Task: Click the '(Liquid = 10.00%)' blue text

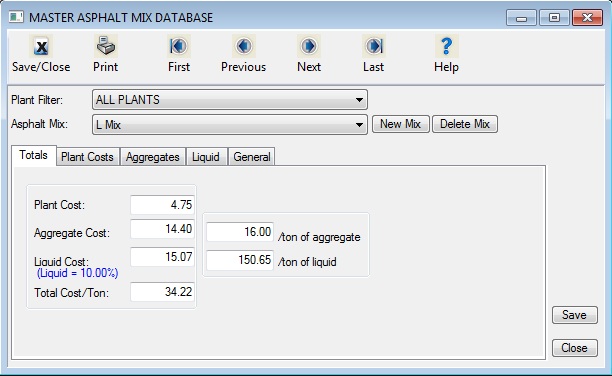Action: pyautogui.click(x=77, y=273)
